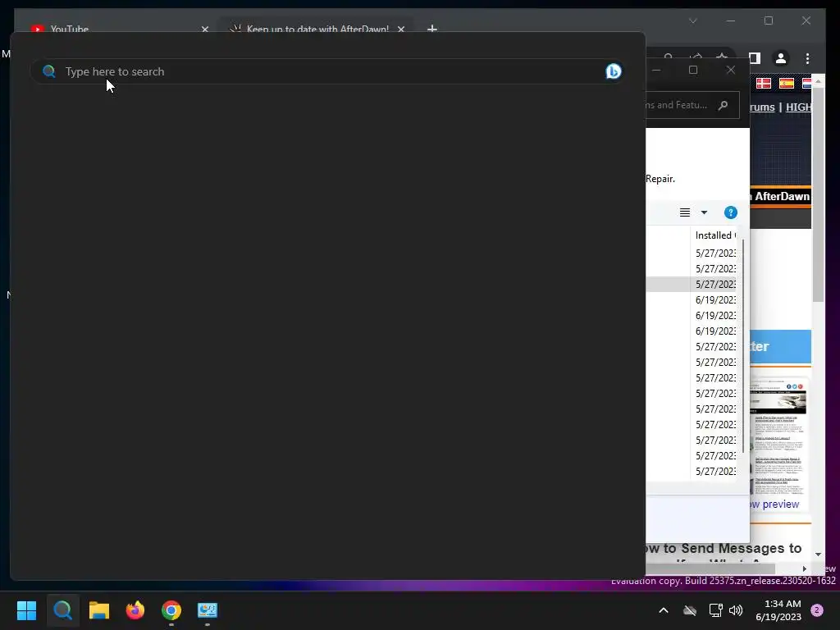Show hidden tray icons chevron
The width and height of the screenshot is (840, 630).
(x=663, y=610)
